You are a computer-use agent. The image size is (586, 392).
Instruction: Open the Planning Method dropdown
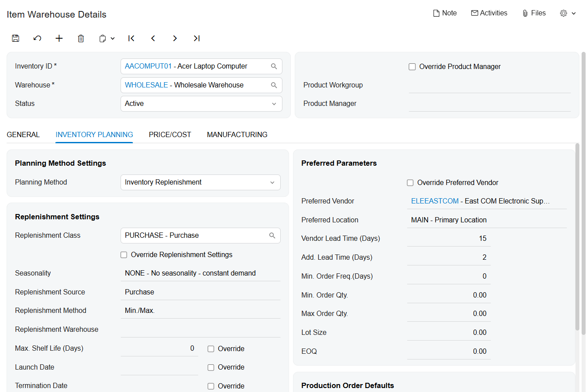point(272,182)
